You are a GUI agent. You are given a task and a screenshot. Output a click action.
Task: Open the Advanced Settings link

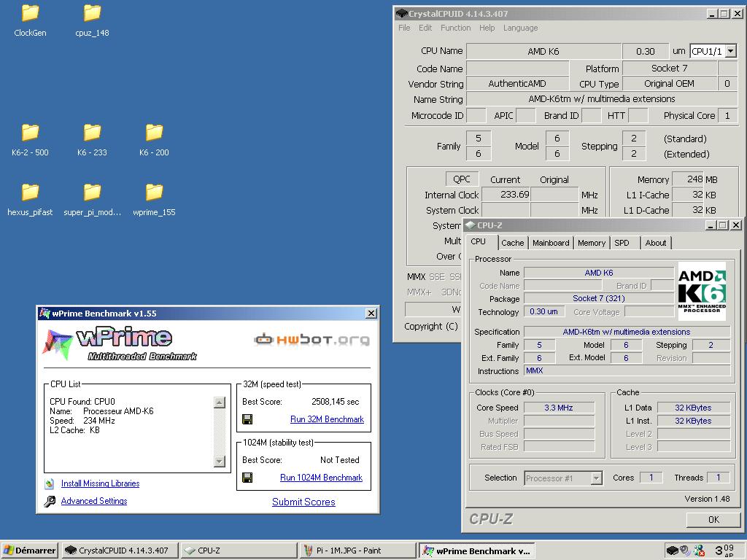pyautogui.click(x=94, y=501)
